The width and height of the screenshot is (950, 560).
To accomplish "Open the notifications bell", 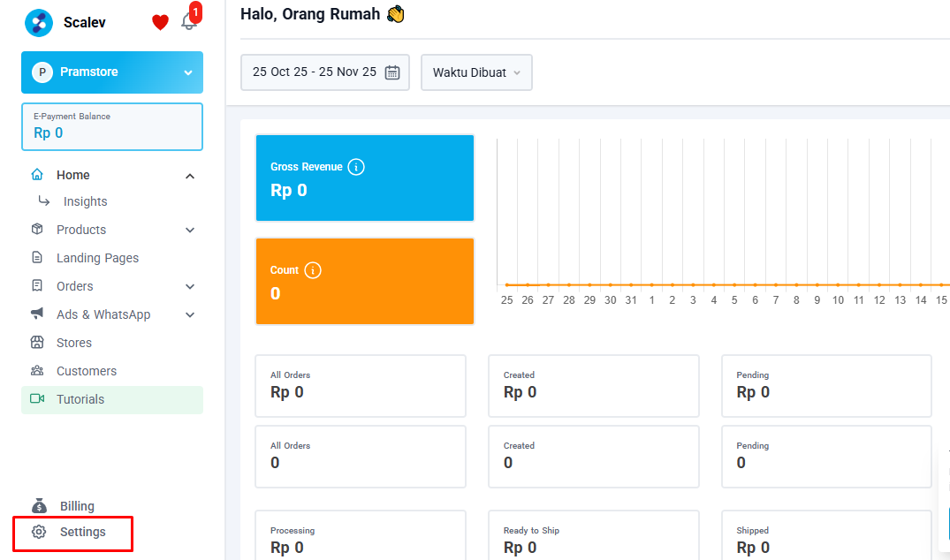I will click(188, 22).
